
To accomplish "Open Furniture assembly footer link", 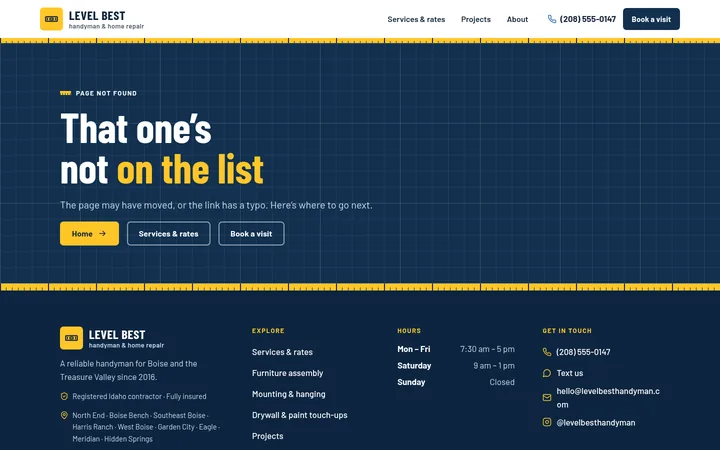I will (287, 373).
